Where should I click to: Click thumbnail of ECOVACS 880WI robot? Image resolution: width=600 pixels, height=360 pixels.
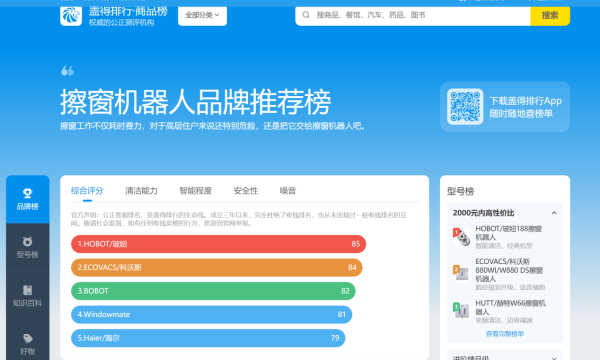(461, 273)
